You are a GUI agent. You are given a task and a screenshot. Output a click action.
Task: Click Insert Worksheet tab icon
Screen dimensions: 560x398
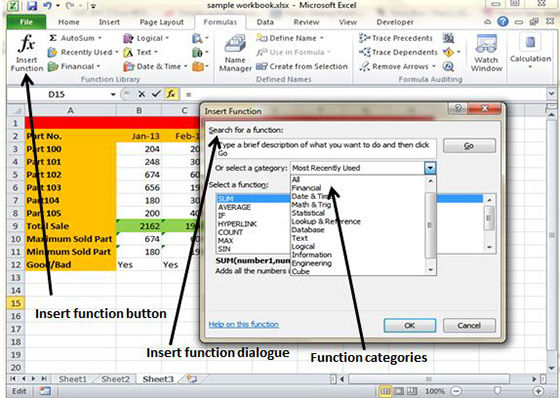[192, 379]
